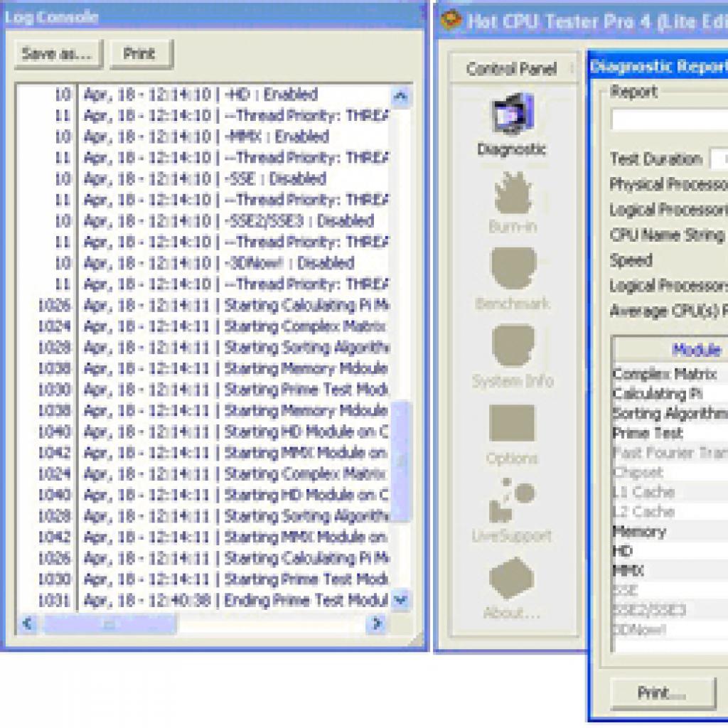Select the Fast Fourier Transform module row
This screenshot has height=728, width=728.
tap(670, 452)
